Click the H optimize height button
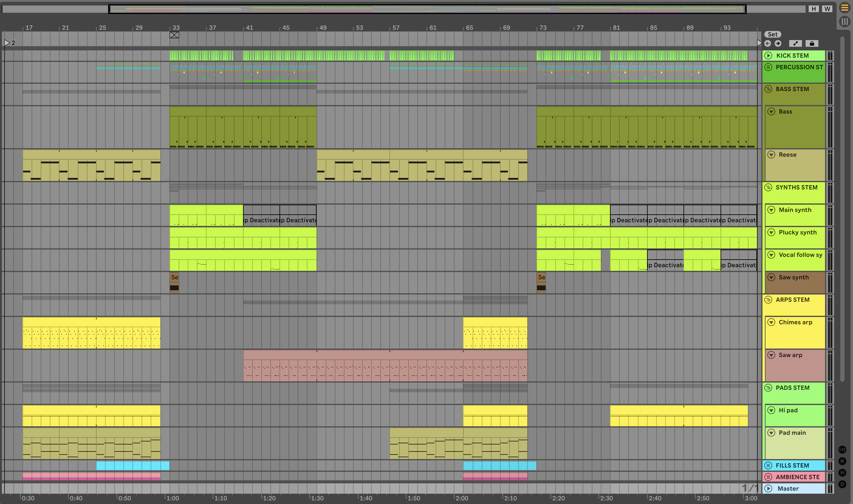This screenshot has width=853, height=504. click(814, 9)
